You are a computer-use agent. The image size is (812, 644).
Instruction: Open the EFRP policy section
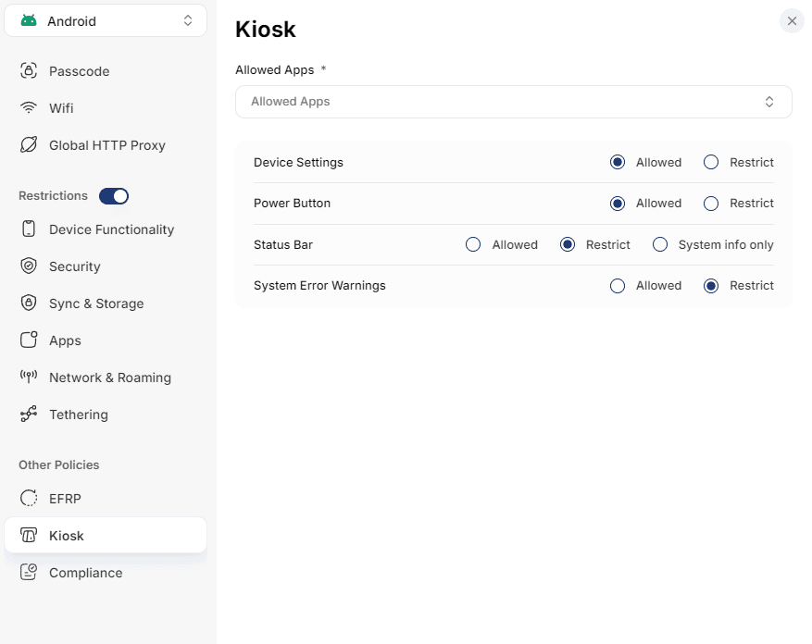point(65,499)
